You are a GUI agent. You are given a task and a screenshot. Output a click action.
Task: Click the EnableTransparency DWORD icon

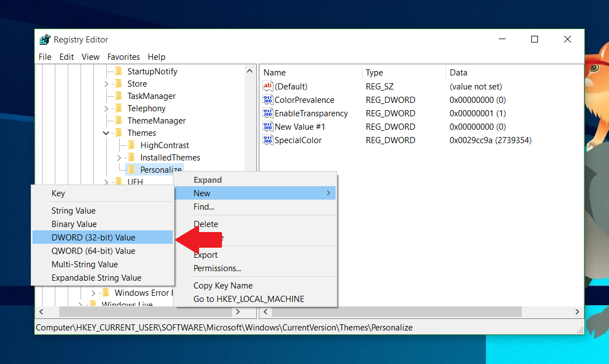(268, 113)
